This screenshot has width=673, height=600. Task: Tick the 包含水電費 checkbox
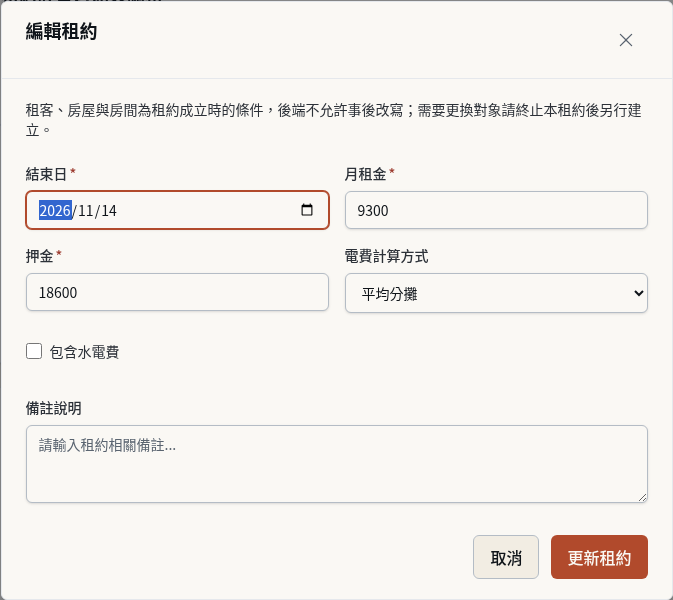[34, 351]
